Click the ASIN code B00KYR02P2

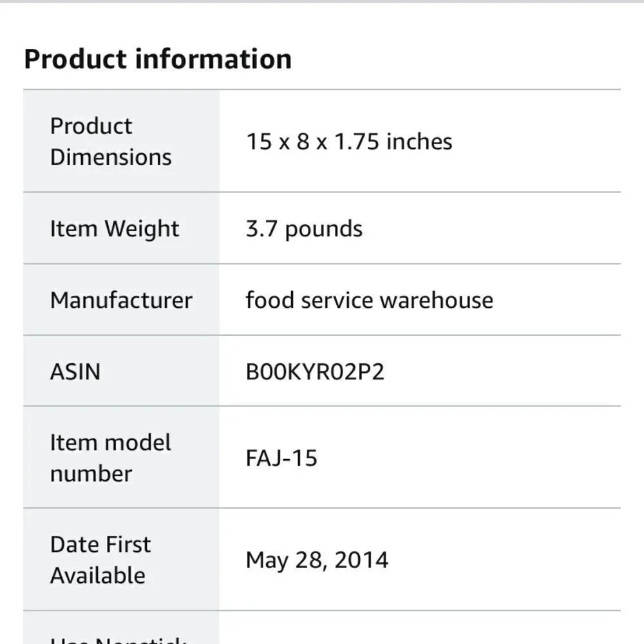315,372
